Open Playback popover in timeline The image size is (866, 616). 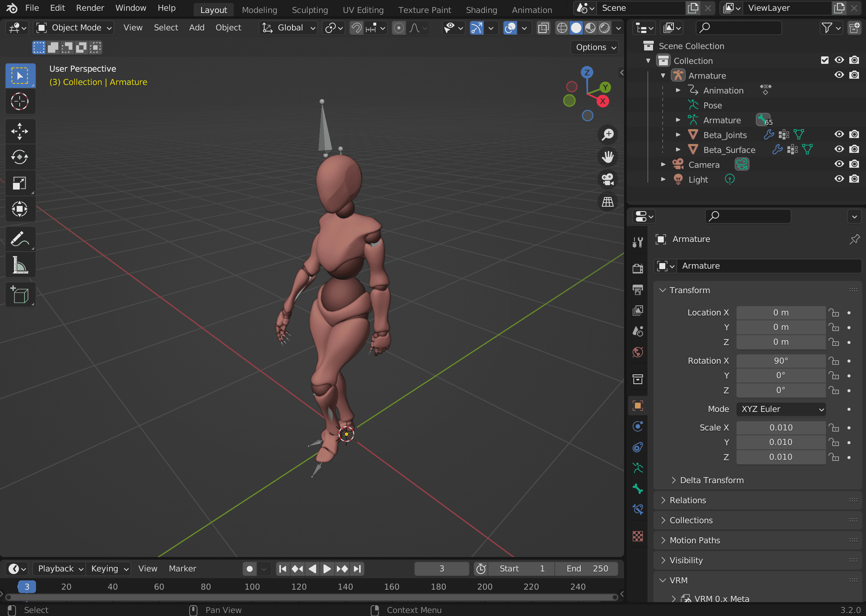tap(59, 569)
